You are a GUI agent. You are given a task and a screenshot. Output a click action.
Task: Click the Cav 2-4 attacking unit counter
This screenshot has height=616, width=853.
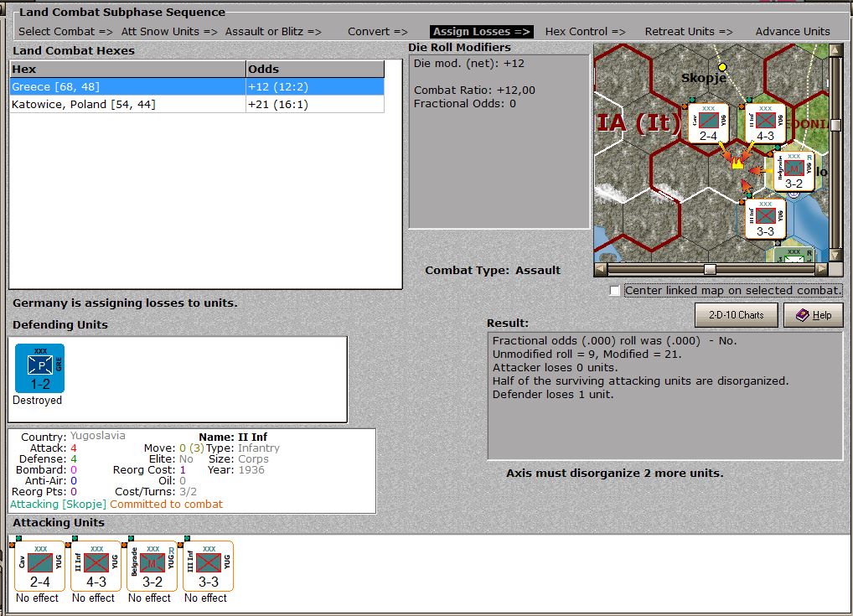(x=39, y=566)
